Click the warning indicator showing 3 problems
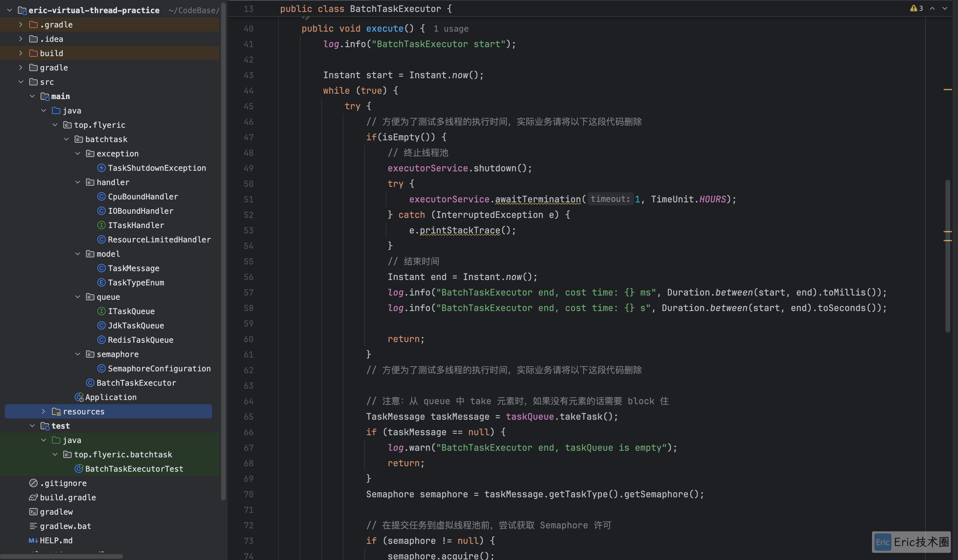This screenshot has height=560, width=958. coord(916,8)
